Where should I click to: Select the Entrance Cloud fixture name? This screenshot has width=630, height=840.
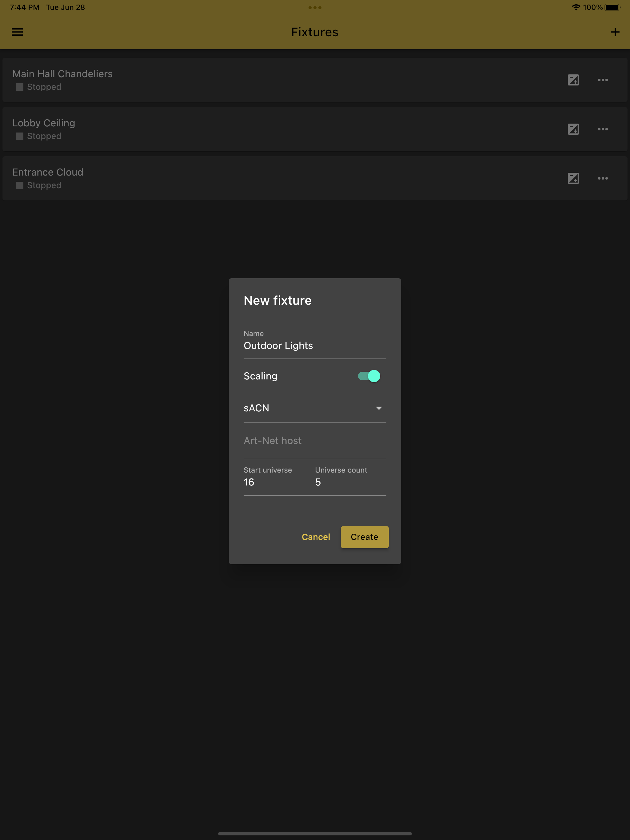click(48, 172)
